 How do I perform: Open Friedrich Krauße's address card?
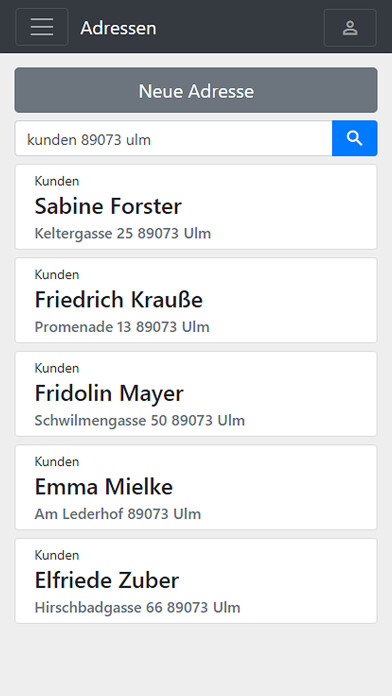tap(196, 301)
